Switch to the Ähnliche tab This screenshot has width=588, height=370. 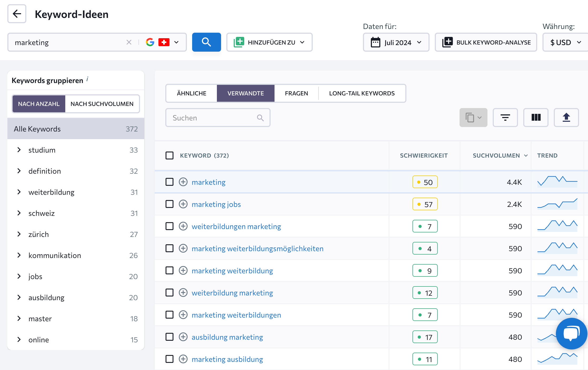coord(192,93)
